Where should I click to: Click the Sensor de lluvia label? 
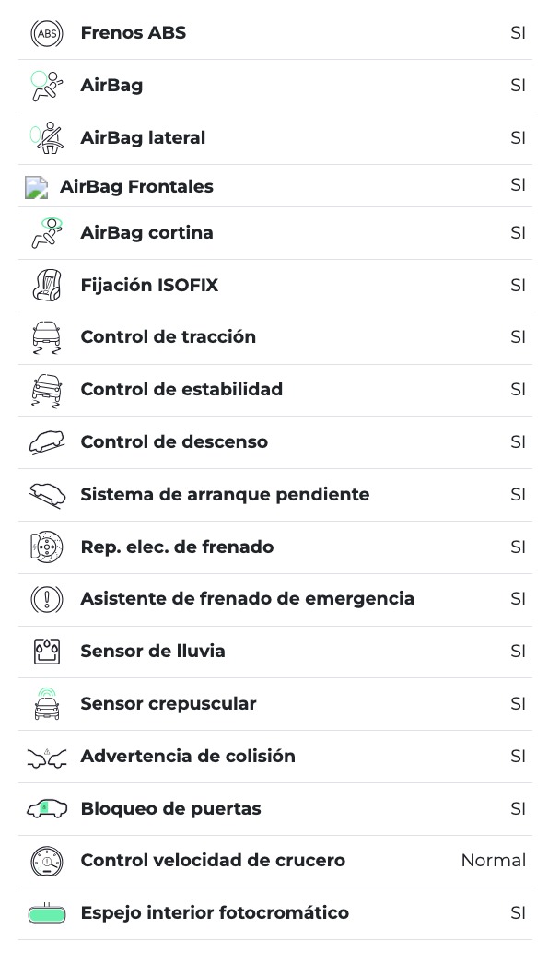(x=153, y=652)
